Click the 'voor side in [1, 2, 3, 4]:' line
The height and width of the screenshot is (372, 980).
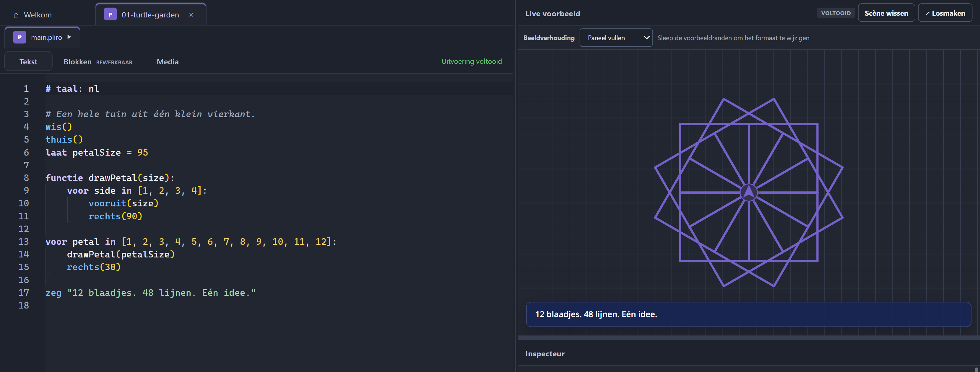point(137,190)
